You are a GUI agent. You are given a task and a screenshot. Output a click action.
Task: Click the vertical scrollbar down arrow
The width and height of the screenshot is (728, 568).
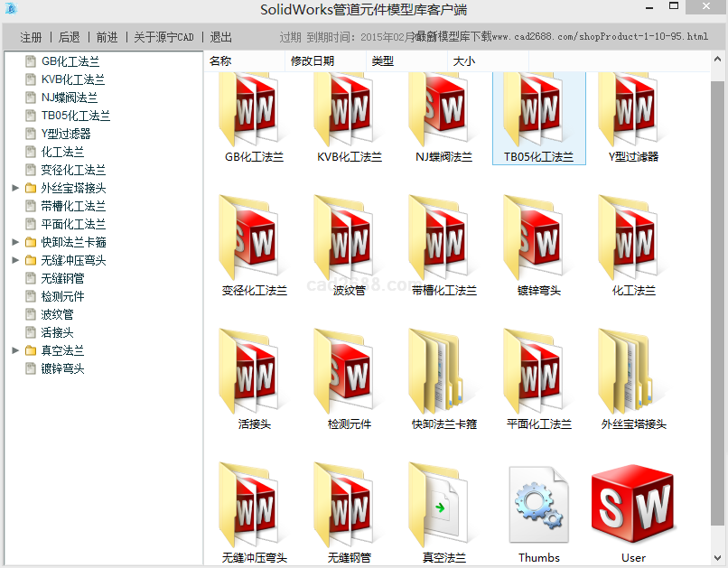click(717, 558)
